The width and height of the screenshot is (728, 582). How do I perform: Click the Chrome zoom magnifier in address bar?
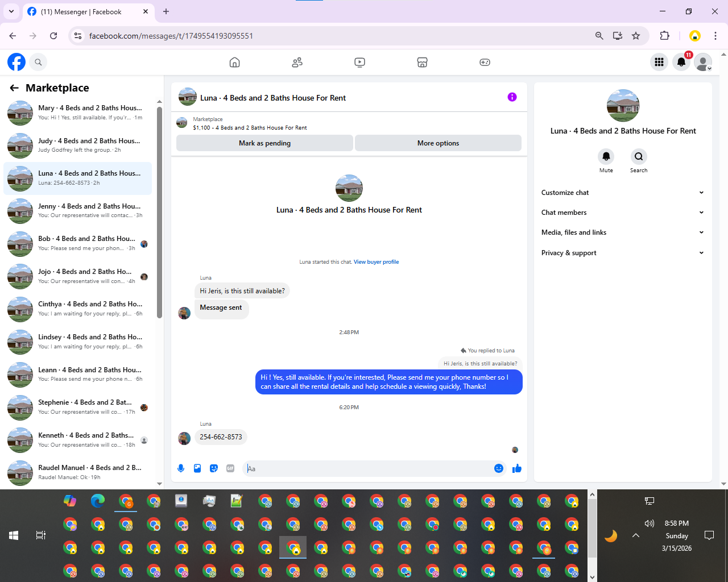click(599, 36)
